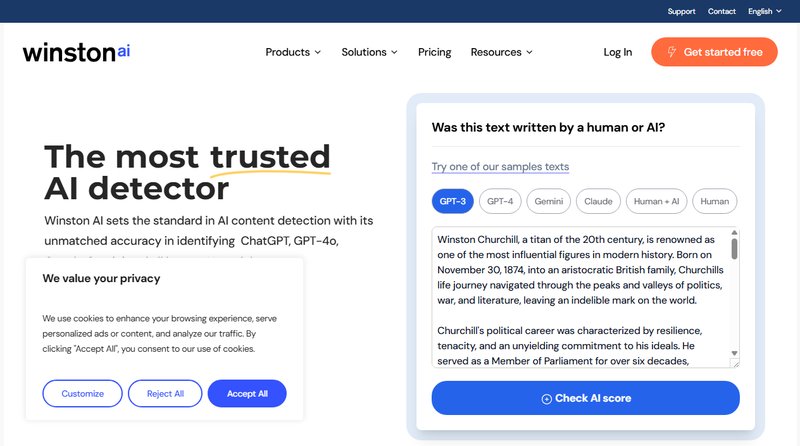Image resolution: width=800 pixels, height=446 pixels.
Task: Go to the Pricing page
Action: tap(435, 52)
